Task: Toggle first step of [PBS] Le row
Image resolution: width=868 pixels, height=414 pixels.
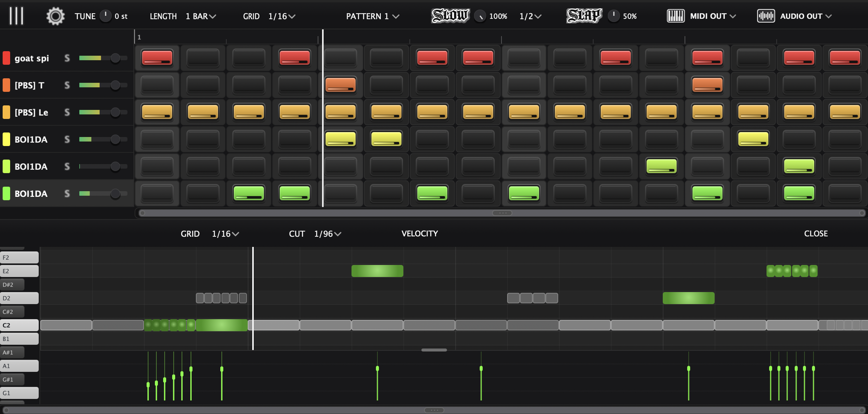Action: pos(157,112)
